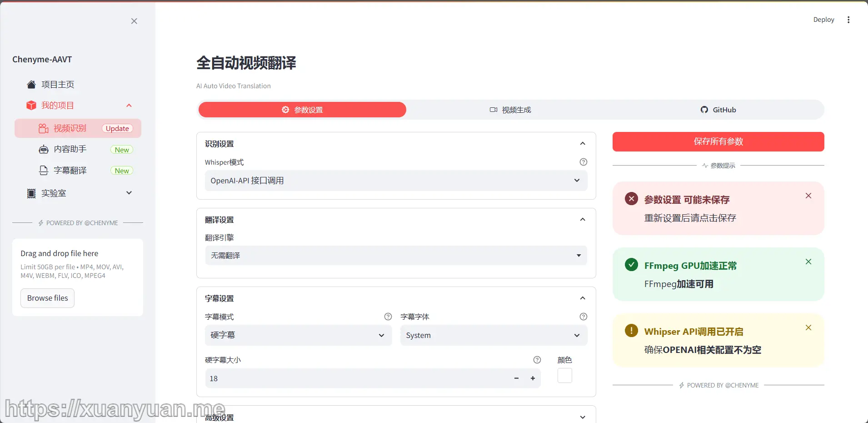This screenshot has width=868, height=423.
Task: Switch to the 参数设置 tab
Action: click(x=302, y=110)
